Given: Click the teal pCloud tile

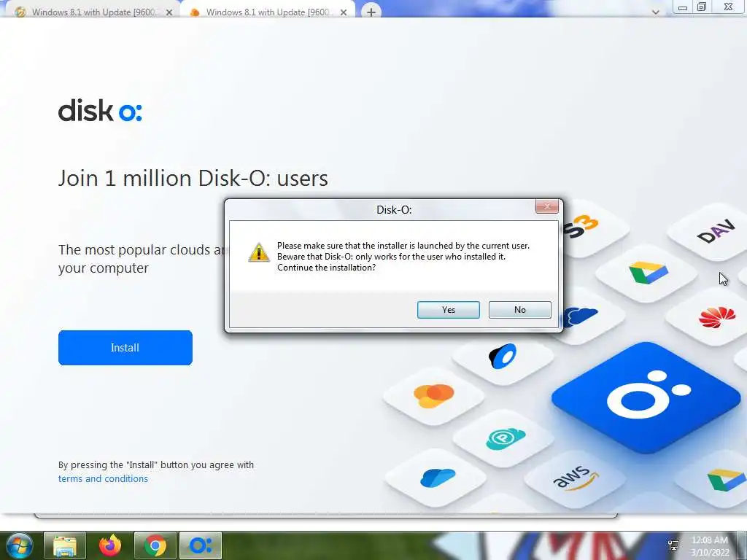Looking at the screenshot, I should coord(505,438).
